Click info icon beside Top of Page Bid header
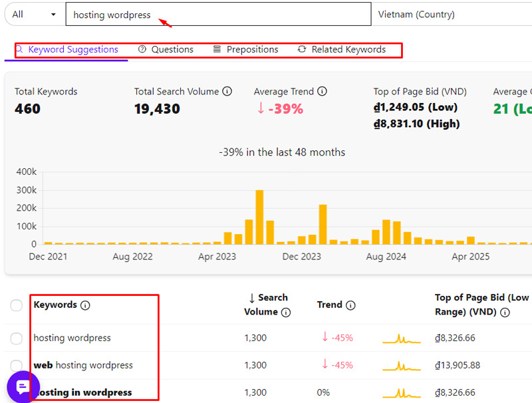This screenshot has height=403, width=532. (x=505, y=312)
